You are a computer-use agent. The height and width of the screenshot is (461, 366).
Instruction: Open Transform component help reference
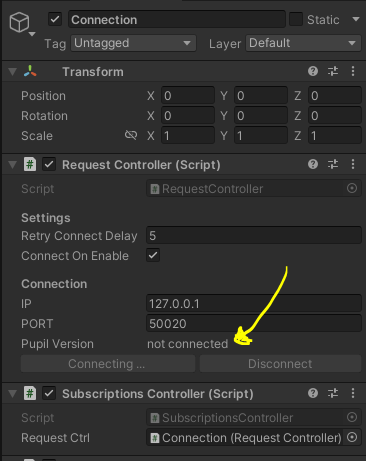click(313, 71)
